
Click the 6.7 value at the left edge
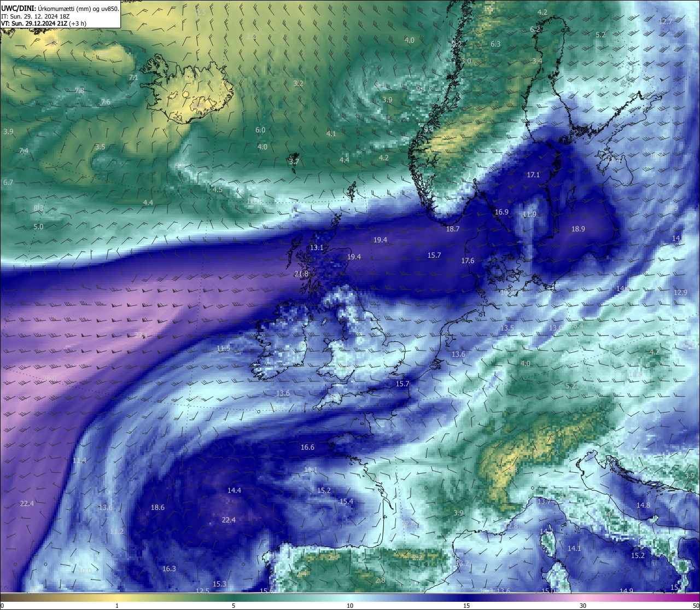8,183
